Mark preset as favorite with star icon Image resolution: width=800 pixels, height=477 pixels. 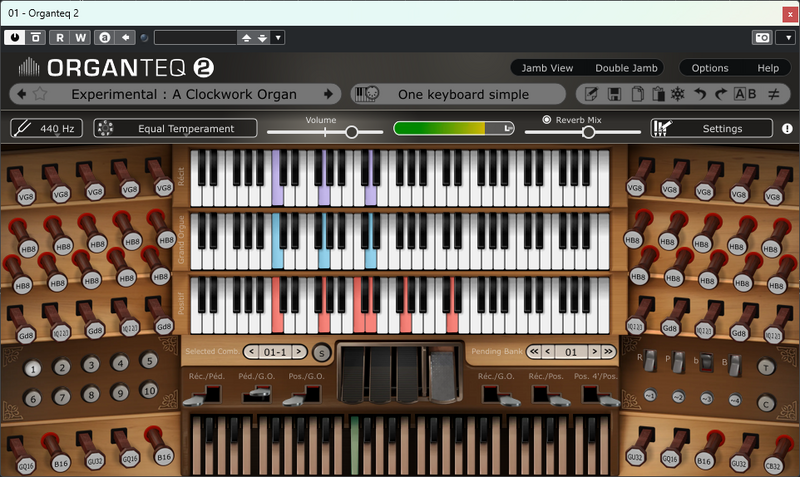[40, 94]
